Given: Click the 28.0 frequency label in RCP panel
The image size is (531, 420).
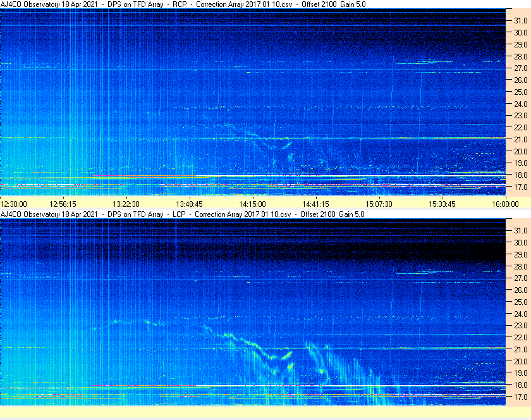Looking at the screenshot, I should [x=521, y=56].
